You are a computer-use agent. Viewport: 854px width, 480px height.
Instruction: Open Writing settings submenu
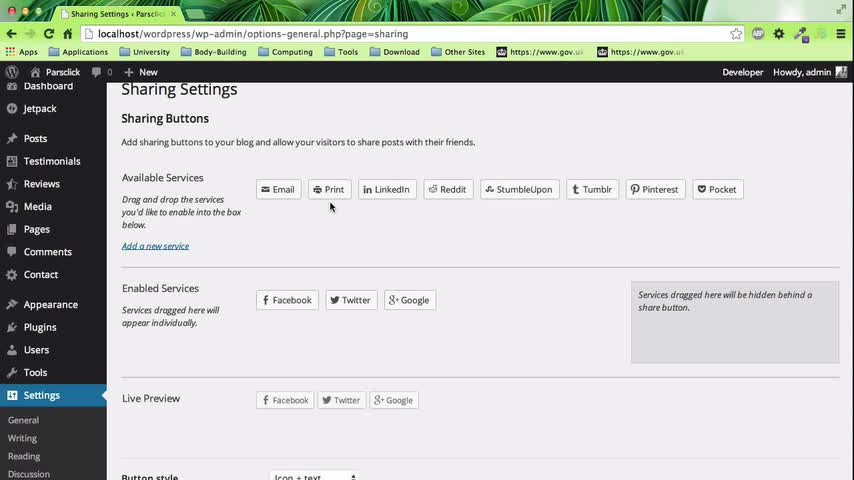click(x=22, y=438)
